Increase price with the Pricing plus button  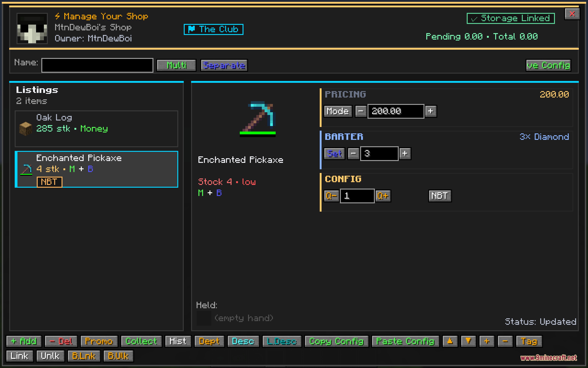431,111
